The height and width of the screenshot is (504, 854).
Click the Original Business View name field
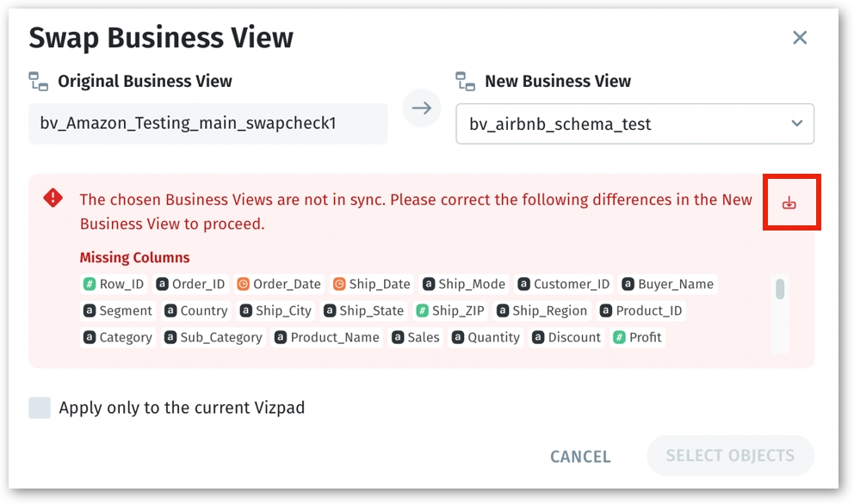208,124
